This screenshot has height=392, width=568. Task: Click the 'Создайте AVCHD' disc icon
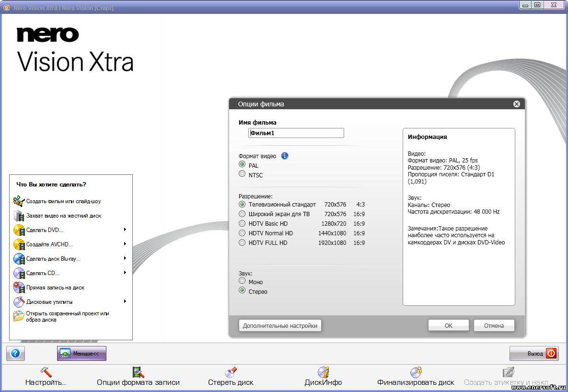tap(19, 244)
